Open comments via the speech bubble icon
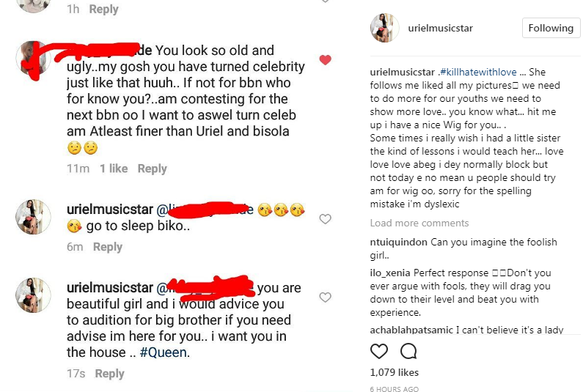This screenshot has width=583, height=392. (408, 351)
